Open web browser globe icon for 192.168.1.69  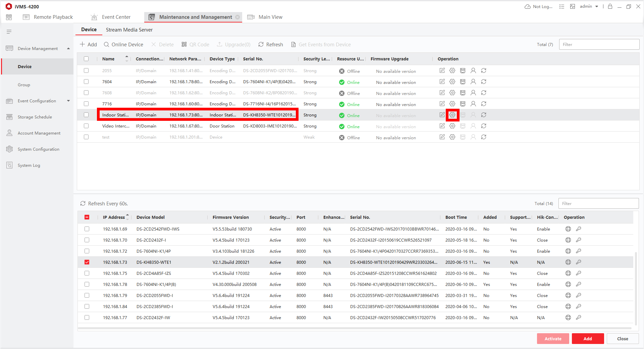pos(568,229)
